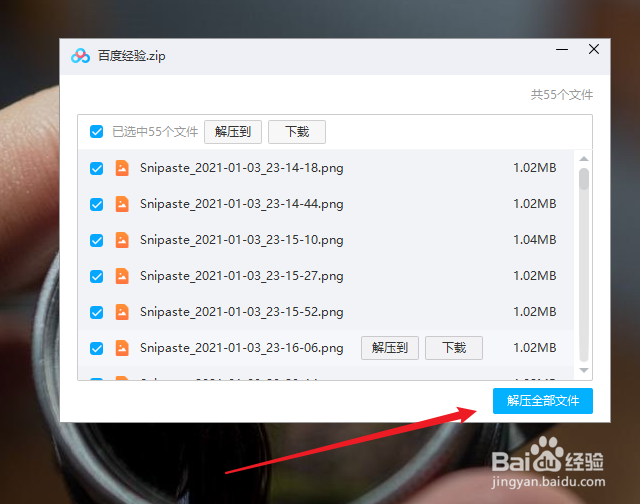Click the 百度经验.zip window title

coord(131,56)
